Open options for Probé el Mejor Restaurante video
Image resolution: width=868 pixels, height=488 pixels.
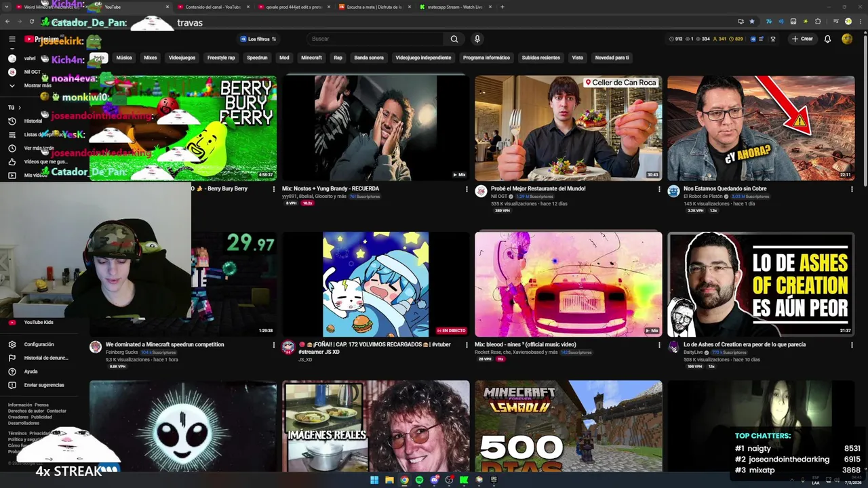(659, 189)
